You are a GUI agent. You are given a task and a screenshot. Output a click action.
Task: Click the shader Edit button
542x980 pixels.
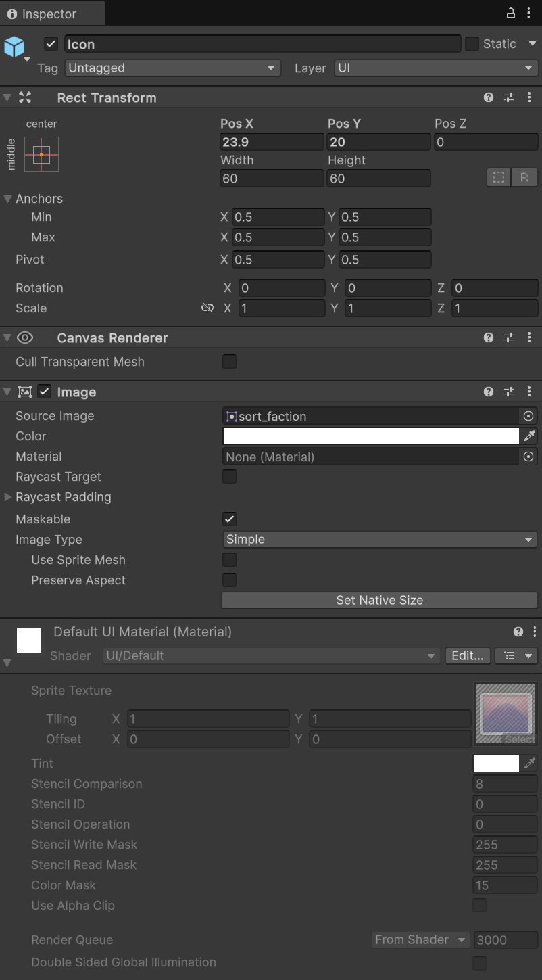coord(467,655)
